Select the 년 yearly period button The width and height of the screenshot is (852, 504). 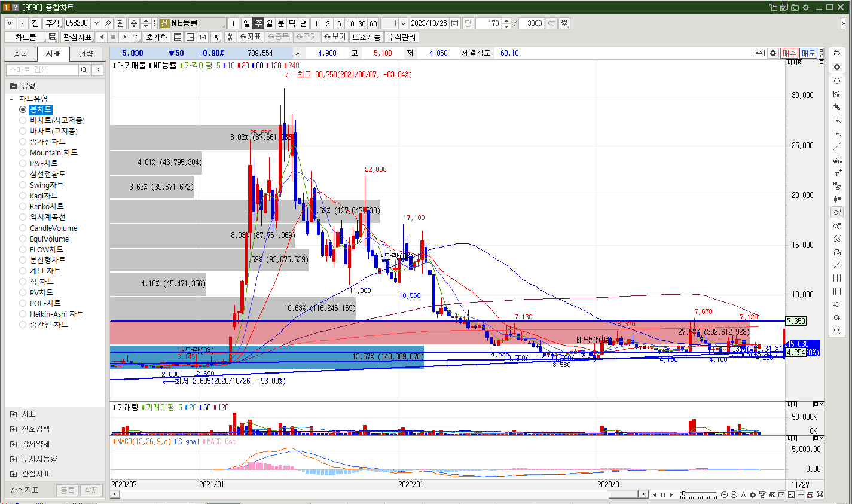coord(303,23)
